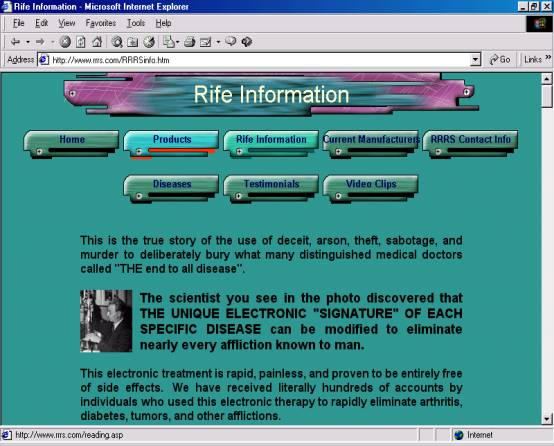Image resolution: width=554 pixels, height=446 pixels.
Task: Click the Back arrow toolbar button
Action: (x=15, y=42)
